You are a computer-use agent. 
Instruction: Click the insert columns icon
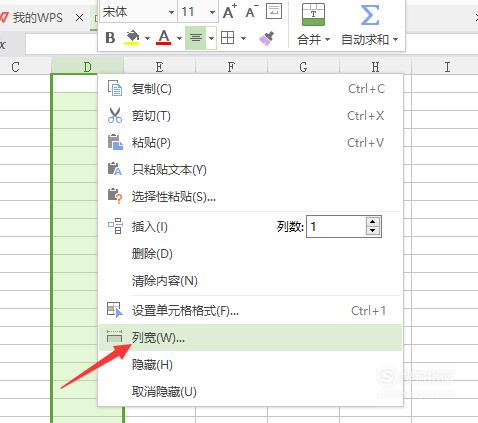coord(115,226)
